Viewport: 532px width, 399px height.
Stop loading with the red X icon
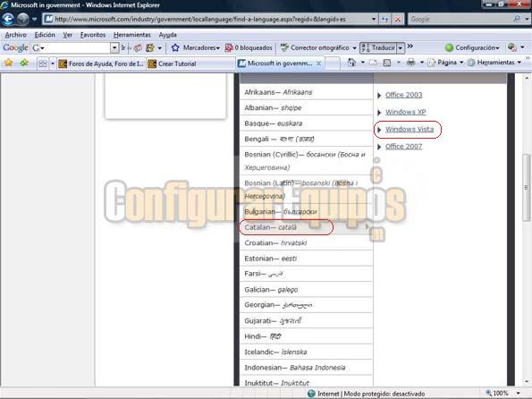398,20
